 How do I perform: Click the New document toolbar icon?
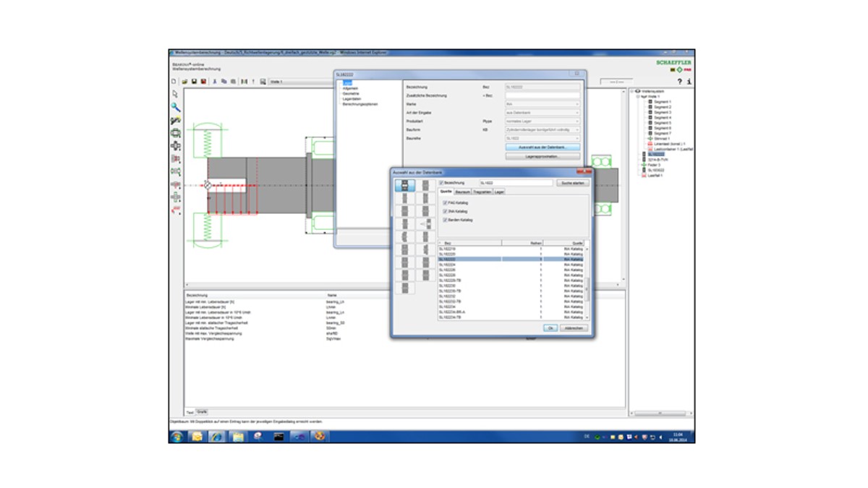pyautogui.click(x=174, y=82)
